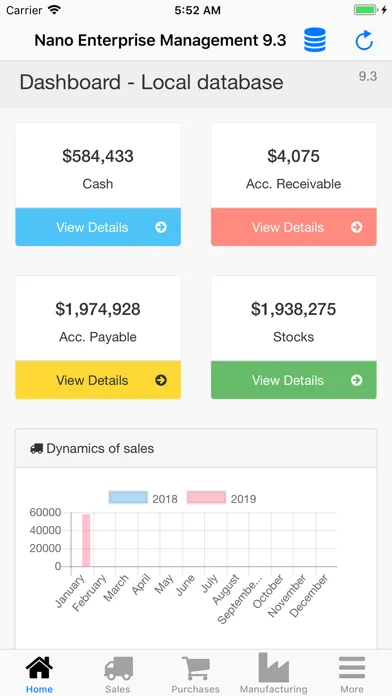Click the November axis label

(x=287, y=595)
